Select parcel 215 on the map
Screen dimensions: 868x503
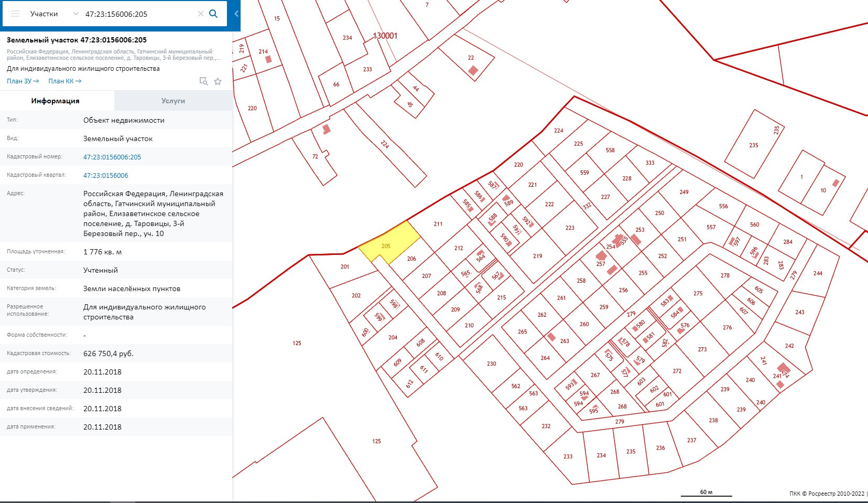(x=502, y=297)
